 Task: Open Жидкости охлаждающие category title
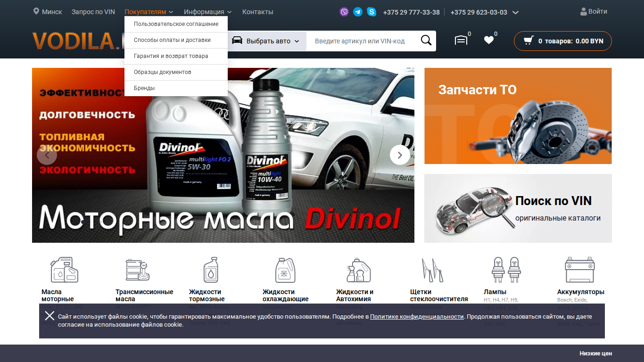pyautogui.click(x=286, y=296)
